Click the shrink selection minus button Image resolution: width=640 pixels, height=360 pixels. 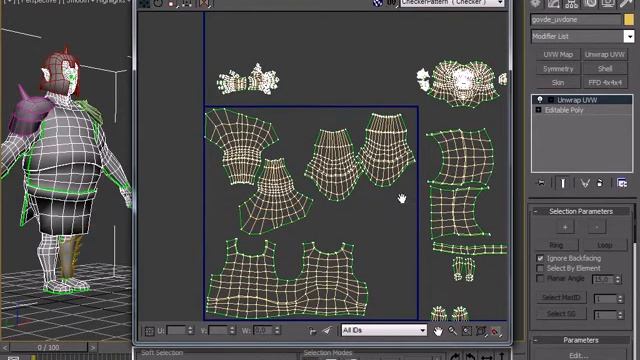596,227
